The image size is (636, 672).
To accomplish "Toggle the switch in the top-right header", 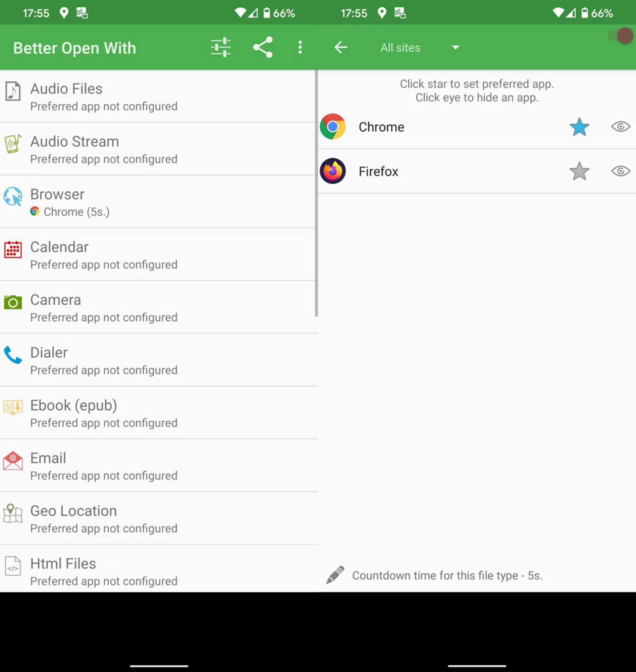I will pyautogui.click(x=620, y=35).
